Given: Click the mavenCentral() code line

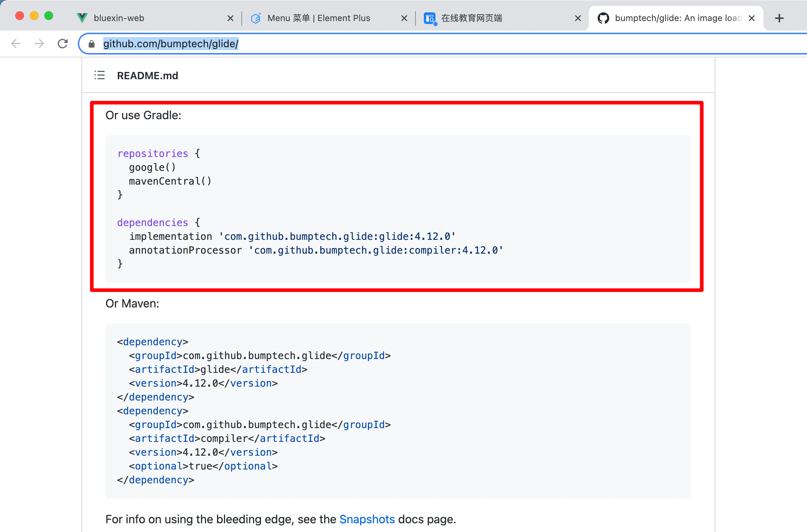Looking at the screenshot, I should (x=170, y=181).
